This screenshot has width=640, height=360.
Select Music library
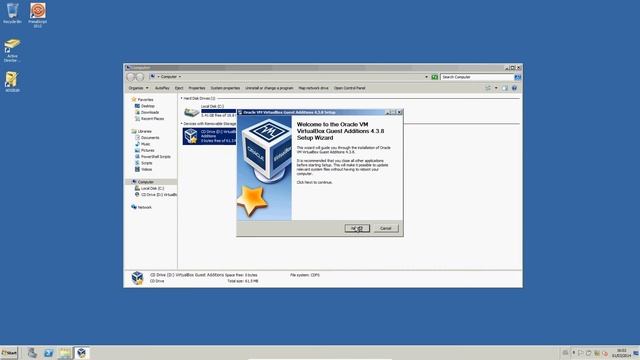click(142, 144)
